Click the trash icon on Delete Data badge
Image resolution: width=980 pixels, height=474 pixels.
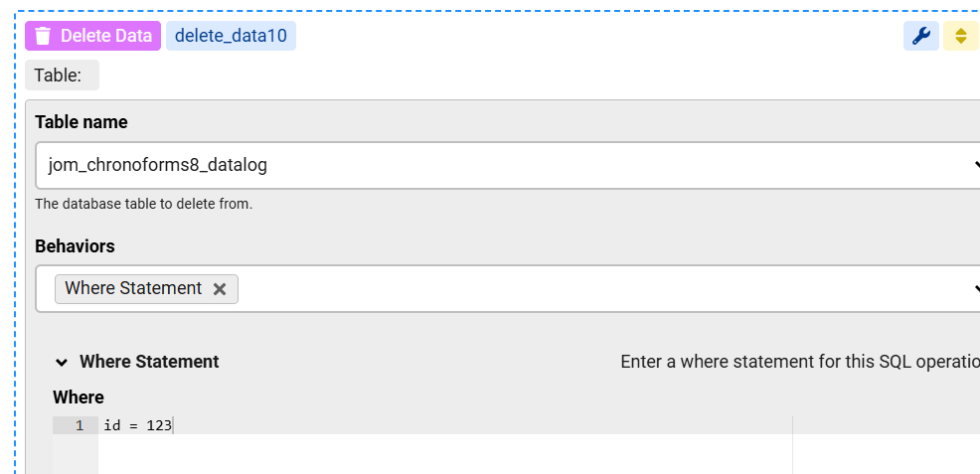tap(43, 36)
